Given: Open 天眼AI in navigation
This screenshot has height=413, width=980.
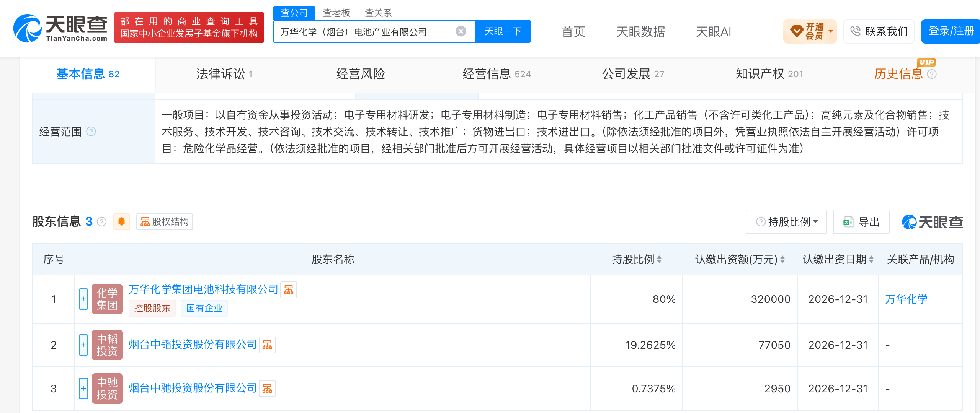Looking at the screenshot, I should point(713,31).
